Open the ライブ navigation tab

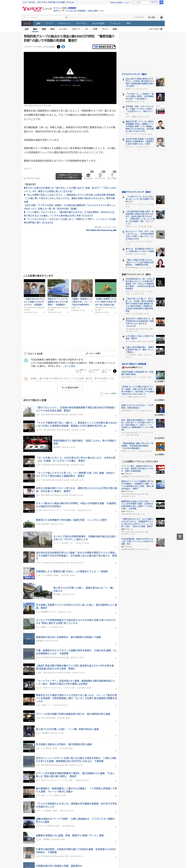coord(49,24)
